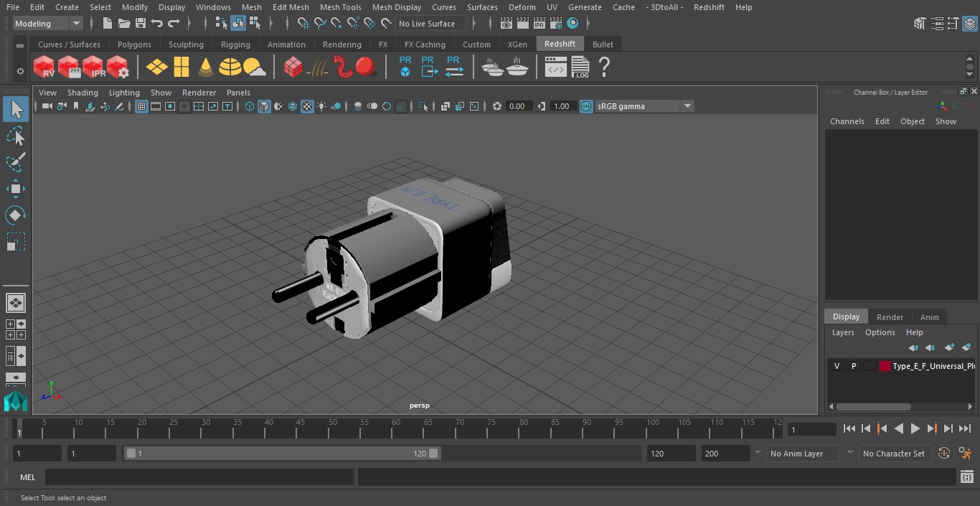Image resolution: width=980 pixels, height=506 pixels.
Task: Activate the Scale tool in toolbox
Action: (16, 242)
